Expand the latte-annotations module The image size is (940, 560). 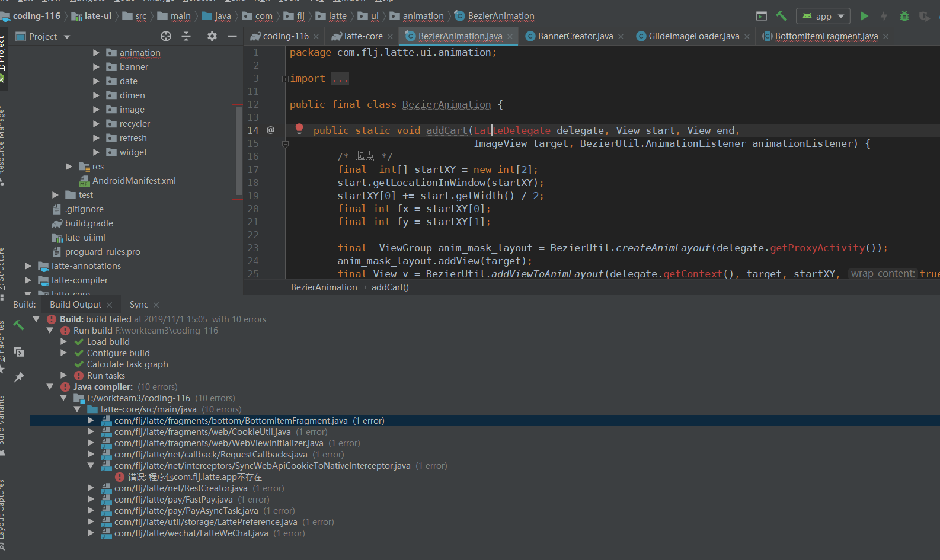(28, 266)
